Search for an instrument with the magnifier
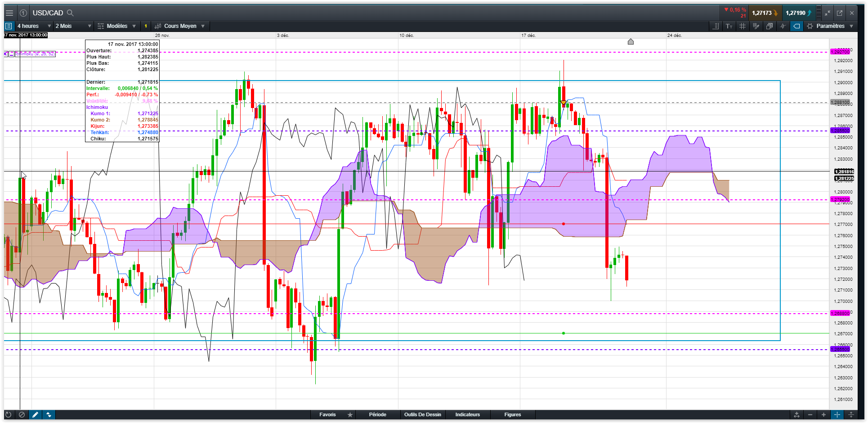Screen dimensions: 868x423 pyautogui.click(x=70, y=13)
